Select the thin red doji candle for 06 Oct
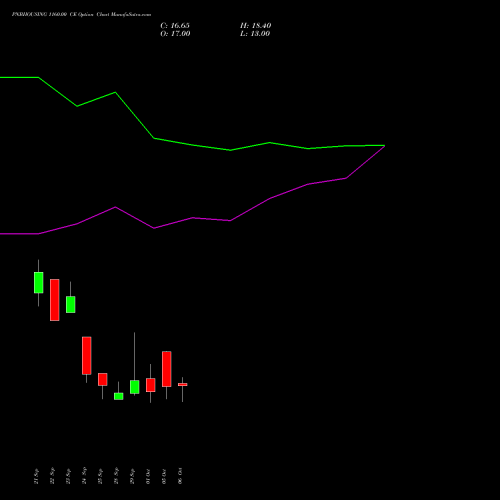The width and height of the screenshot is (500, 500). [x=183, y=385]
